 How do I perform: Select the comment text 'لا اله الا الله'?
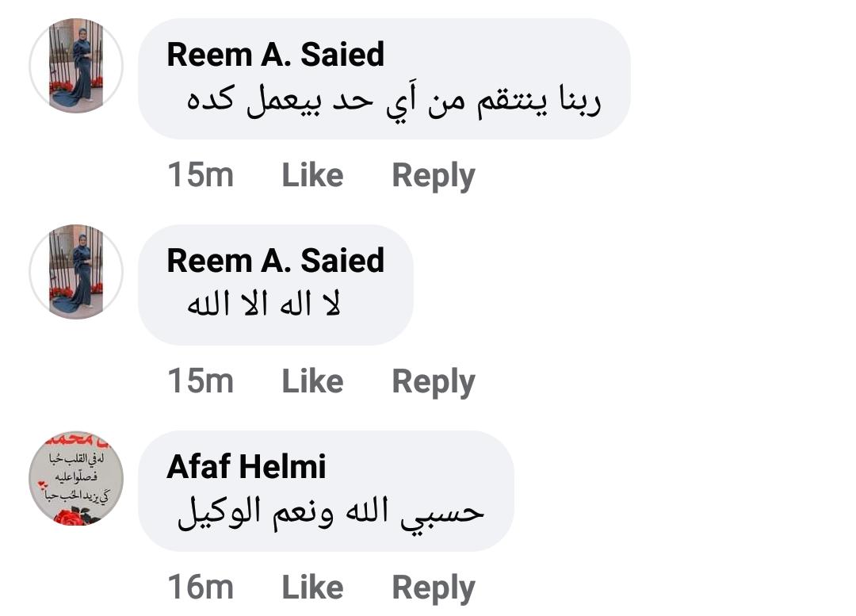(264, 306)
